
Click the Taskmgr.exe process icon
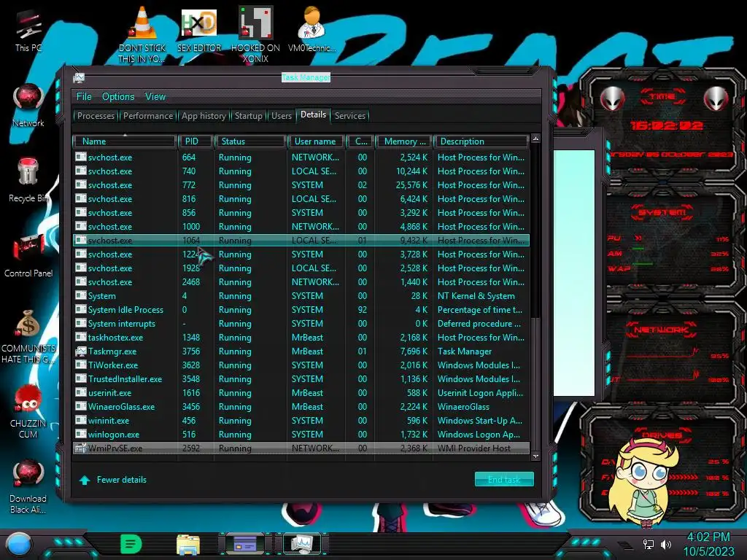pyautogui.click(x=80, y=351)
